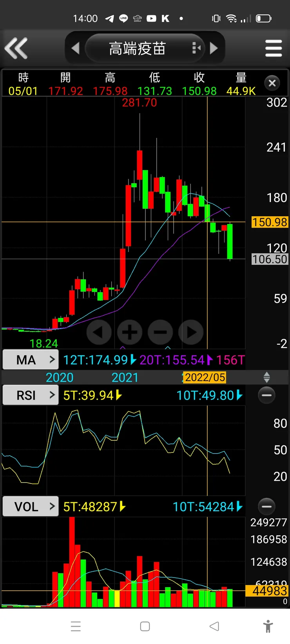Screen dimensions: 290x644
Task: Go to previous stock with left arrow
Action: click(x=76, y=48)
